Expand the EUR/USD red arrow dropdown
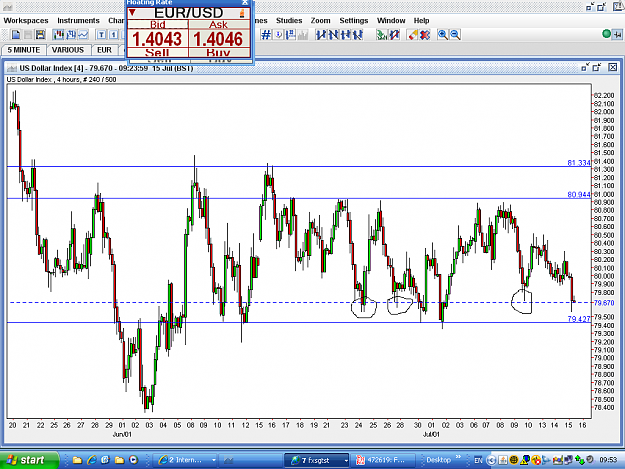Image resolution: width=625 pixels, height=469 pixels. click(132, 13)
